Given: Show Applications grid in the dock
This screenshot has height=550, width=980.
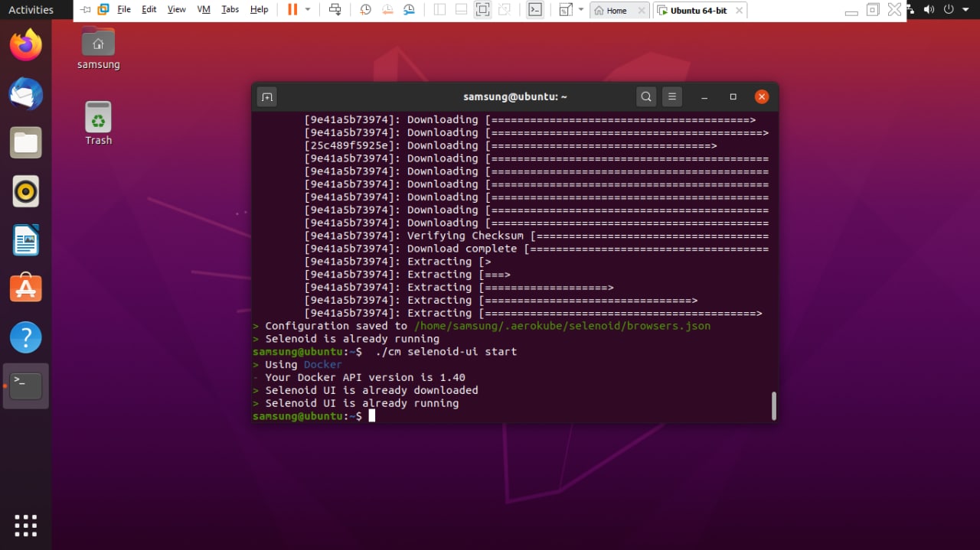Looking at the screenshot, I should pyautogui.click(x=26, y=526).
